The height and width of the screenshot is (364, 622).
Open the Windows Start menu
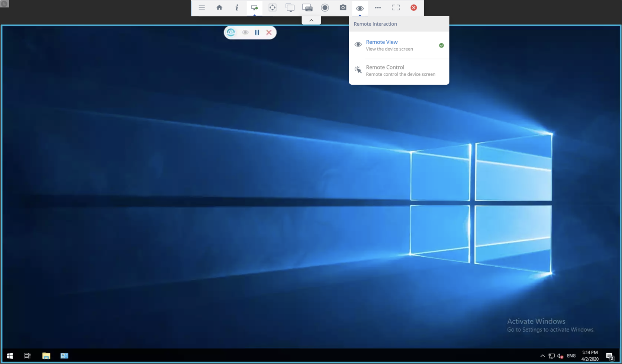pyautogui.click(x=10, y=356)
